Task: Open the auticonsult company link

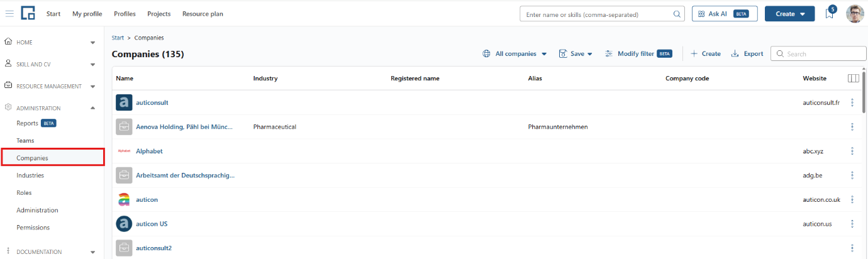Action: pyautogui.click(x=152, y=102)
